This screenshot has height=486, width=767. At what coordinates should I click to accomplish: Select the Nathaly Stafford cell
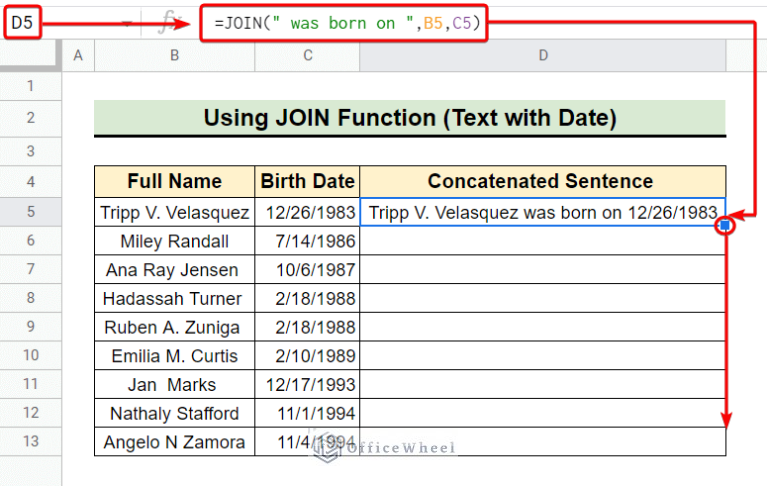pyautogui.click(x=174, y=413)
